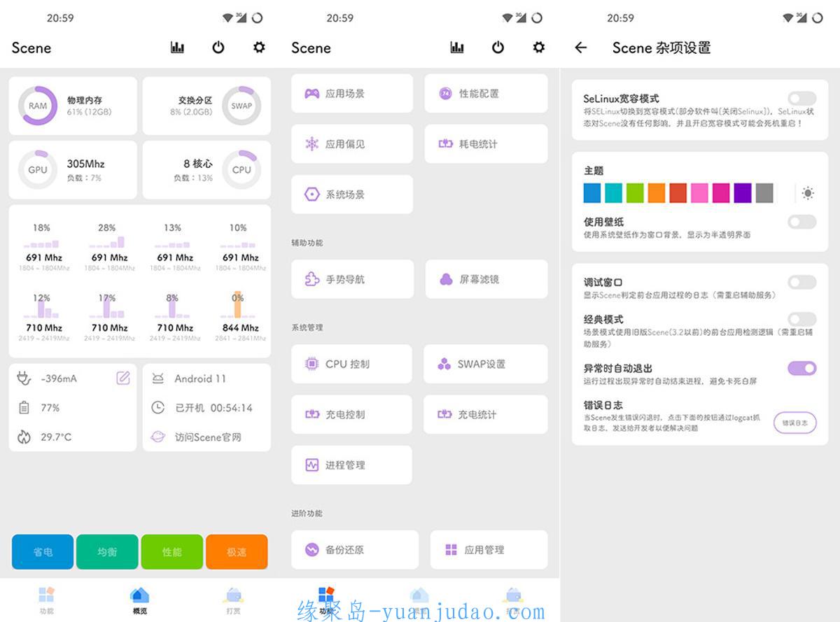
Task: Enable 经典模式 switch
Action: pyautogui.click(x=802, y=319)
